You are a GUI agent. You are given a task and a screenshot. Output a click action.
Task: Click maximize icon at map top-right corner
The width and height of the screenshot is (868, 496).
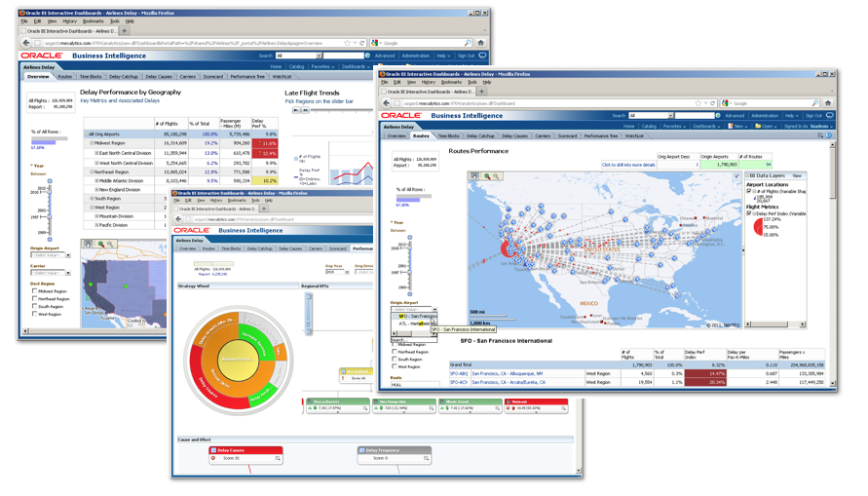click(736, 176)
